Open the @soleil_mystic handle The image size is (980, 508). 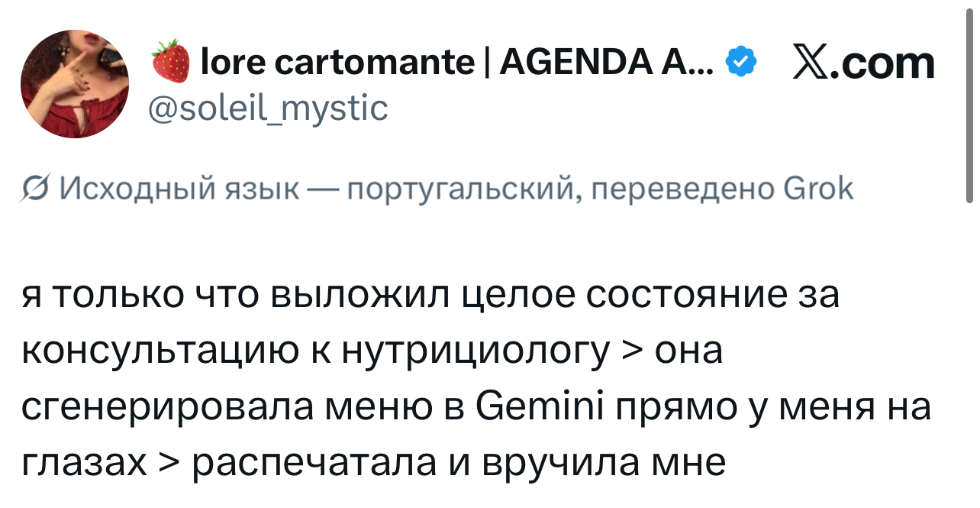click(267, 108)
